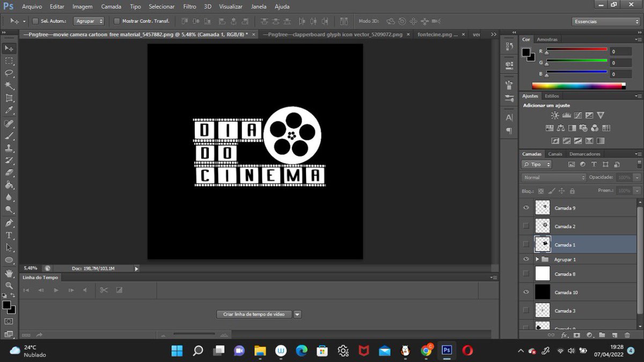This screenshot has width=644, height=362.
Task: Enable the Sel. Autom. checkbox
Action: coord(35,21)
